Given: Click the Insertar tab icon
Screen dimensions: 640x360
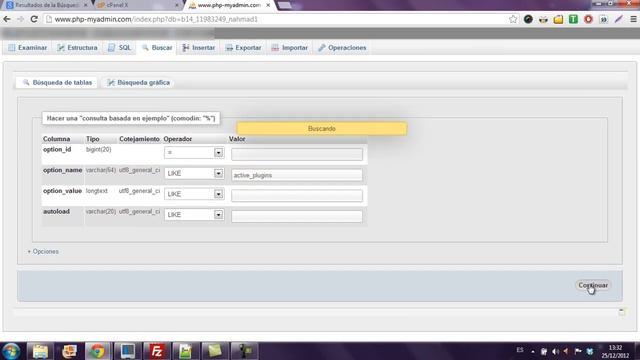Looking at the screenshot, I should point(186,48).
